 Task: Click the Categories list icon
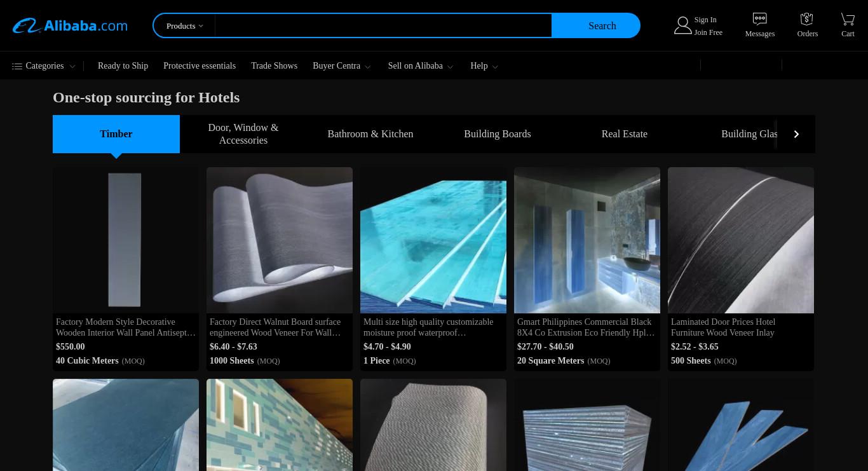point(17,66)
